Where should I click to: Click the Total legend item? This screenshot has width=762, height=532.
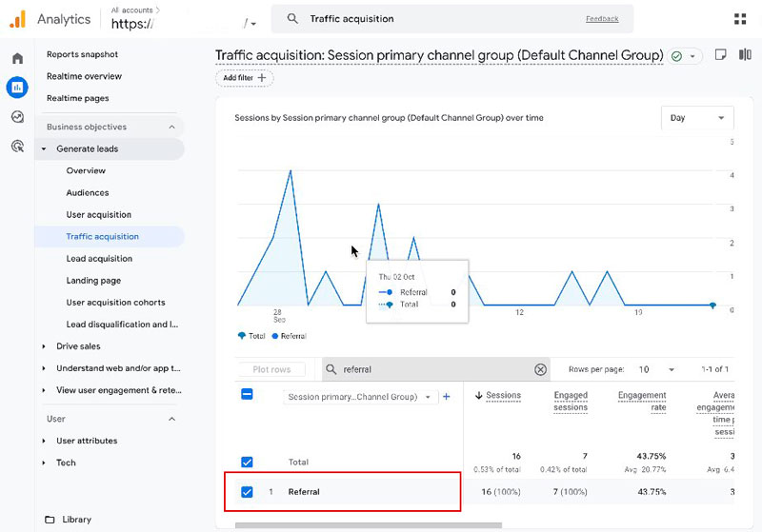click(251, 336)
